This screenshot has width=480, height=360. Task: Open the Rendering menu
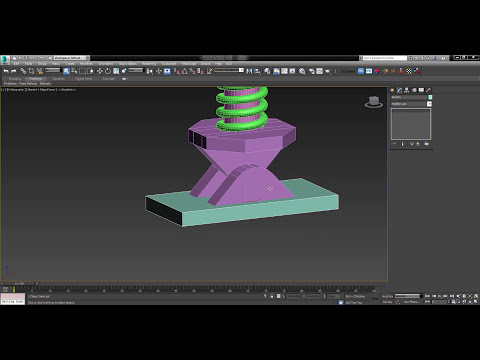point(149,64)
